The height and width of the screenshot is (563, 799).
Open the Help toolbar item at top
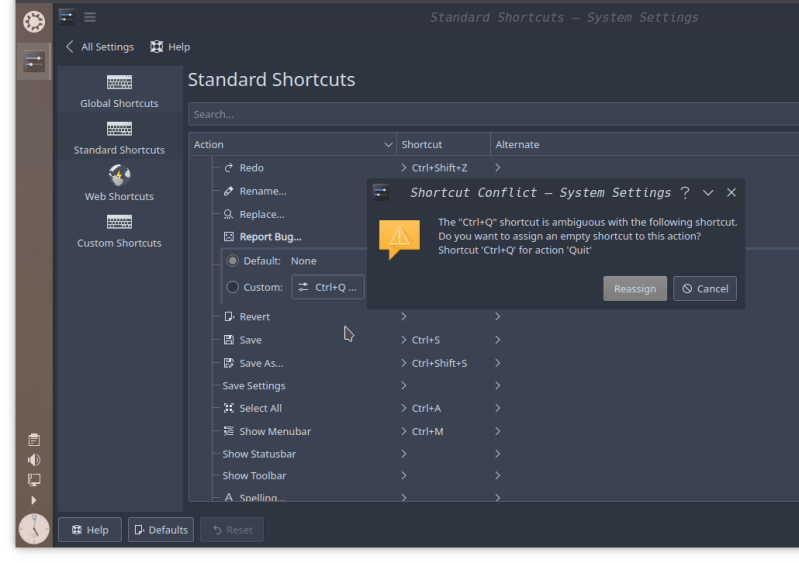[170, 47]
